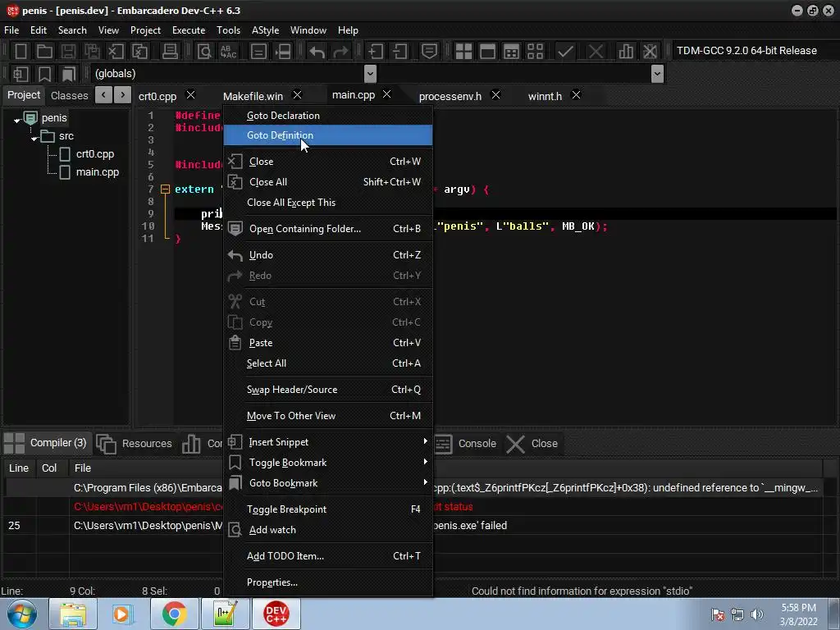Choose Close All Except This
The image size is (840, 630).
(328, 203)
